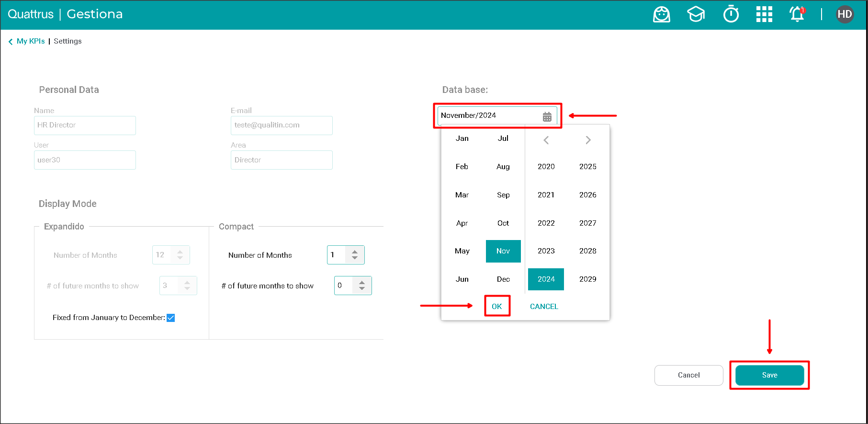Save the settings

769,375
